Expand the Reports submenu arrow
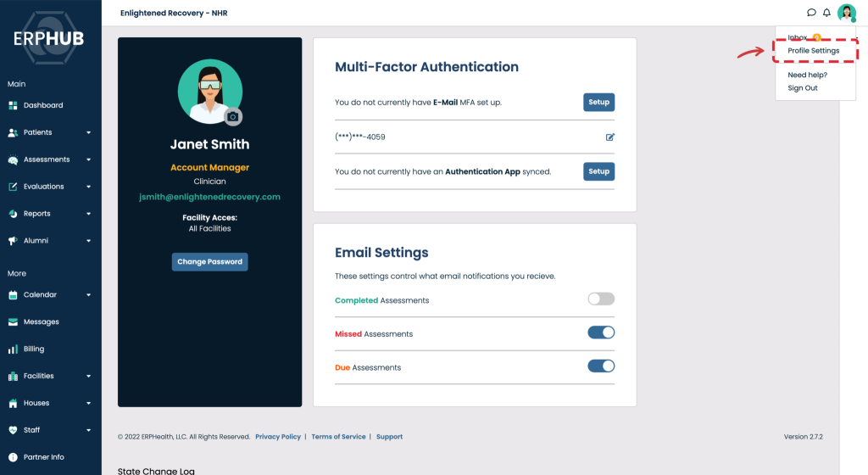 [88, 214]
